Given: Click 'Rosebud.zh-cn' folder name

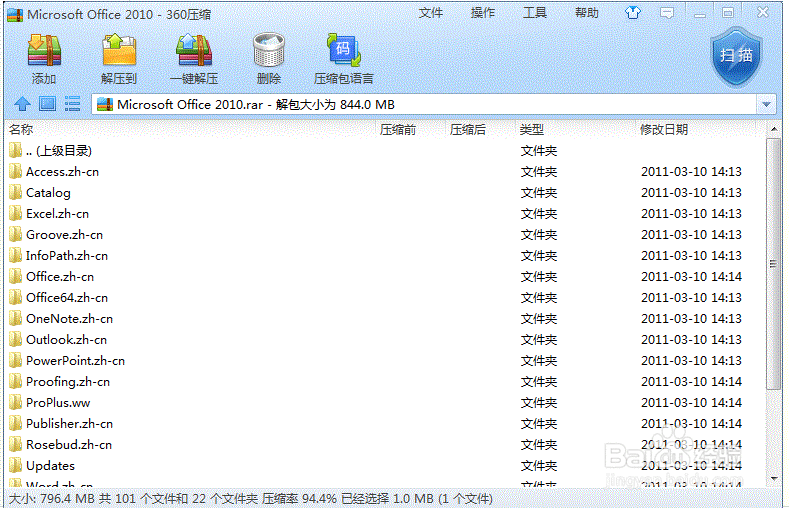Looking at the screenshot, I should [69, 445].
